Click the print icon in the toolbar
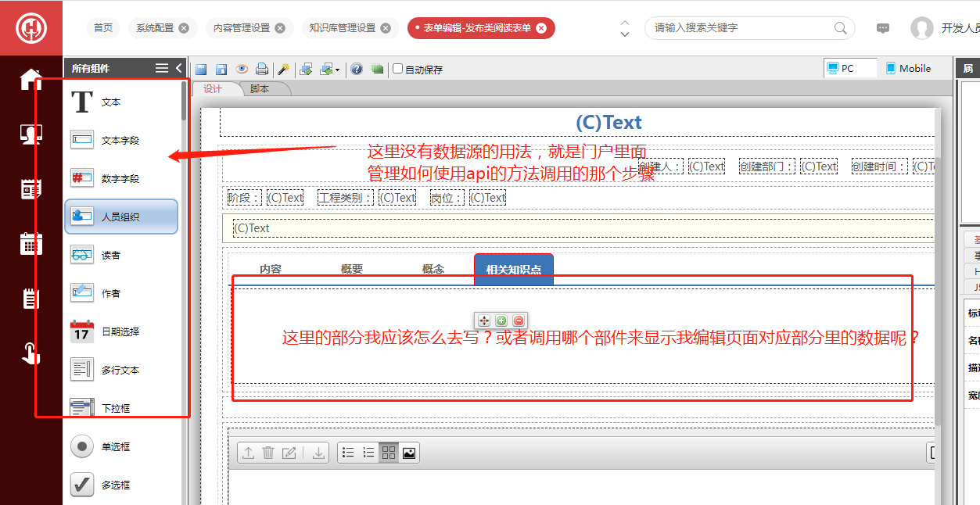980x505 pixels. click(x=262, y=69)
